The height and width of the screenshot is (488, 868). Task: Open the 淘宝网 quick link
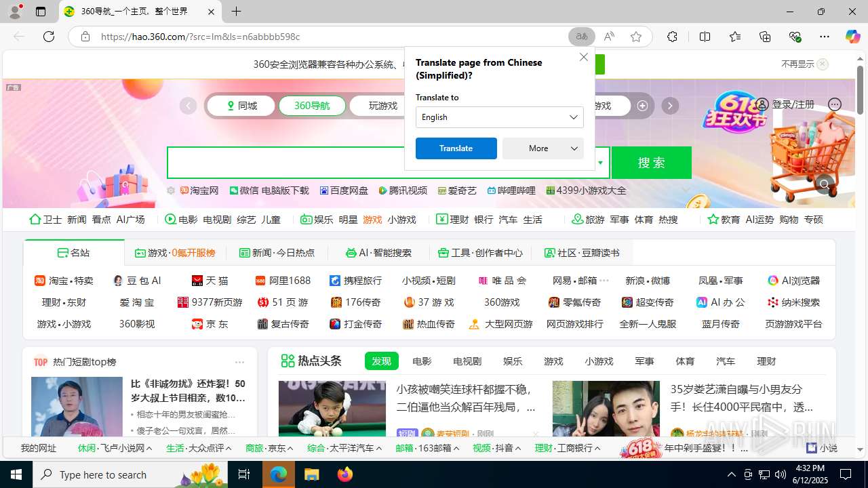click(x=199, y=191)
